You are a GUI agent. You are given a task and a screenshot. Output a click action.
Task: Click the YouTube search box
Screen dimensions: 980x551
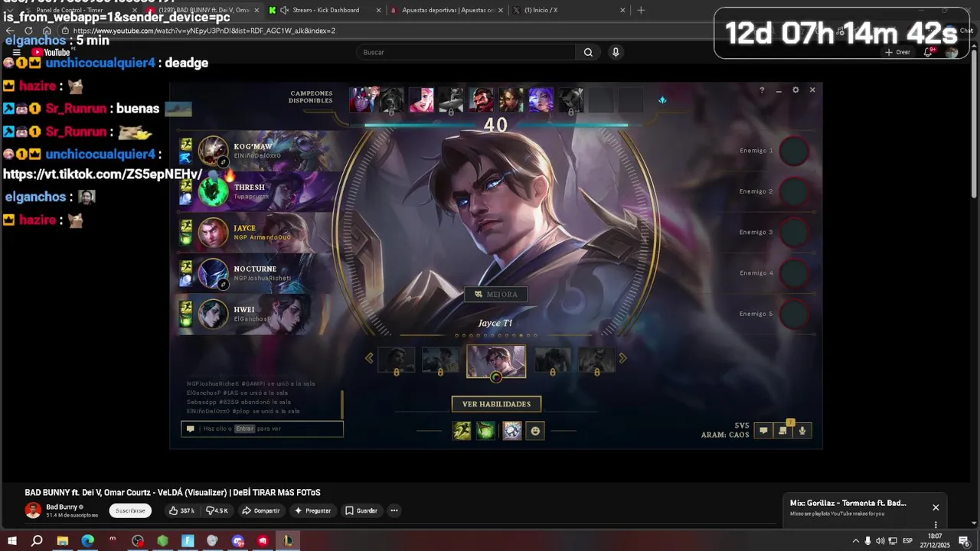[465, 52]
